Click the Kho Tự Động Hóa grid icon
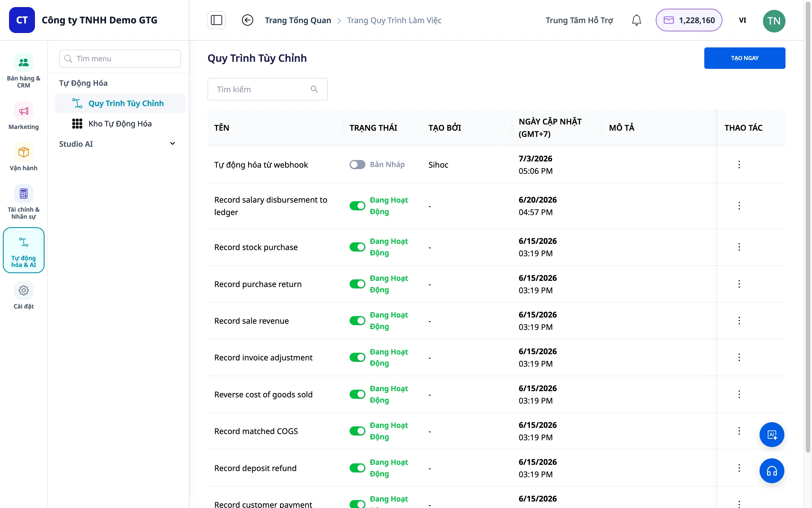The width and height of the screenshot is (812, 508). 77,124
